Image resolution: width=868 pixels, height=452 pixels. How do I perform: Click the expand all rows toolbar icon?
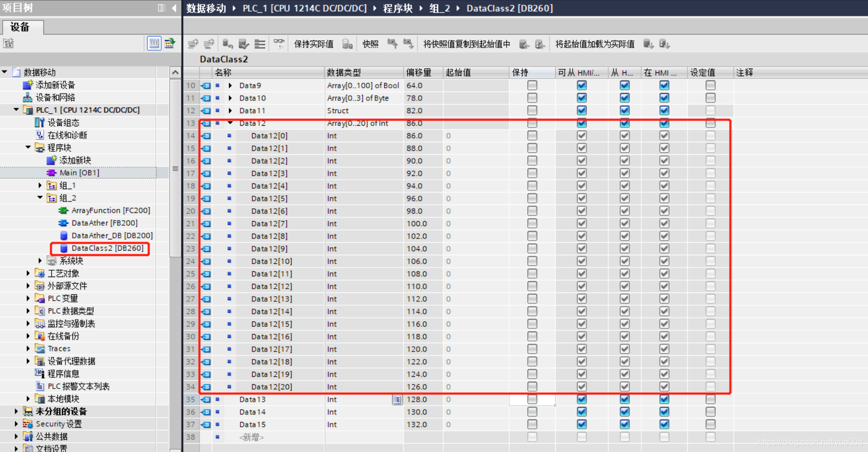pyautogui.click(x=260, y=44)
